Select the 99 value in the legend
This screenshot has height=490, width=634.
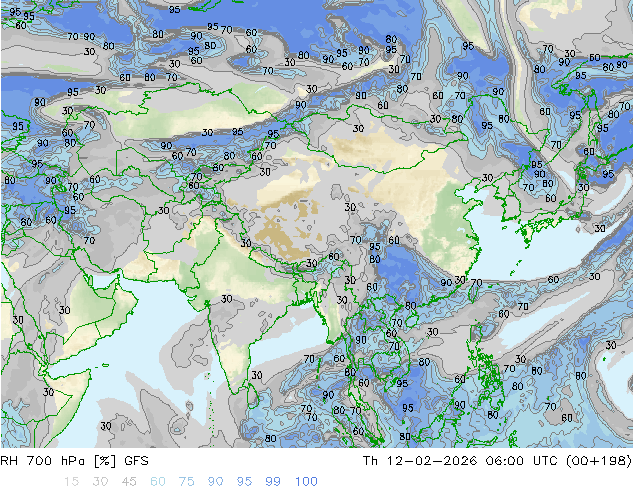coord(273,482)
